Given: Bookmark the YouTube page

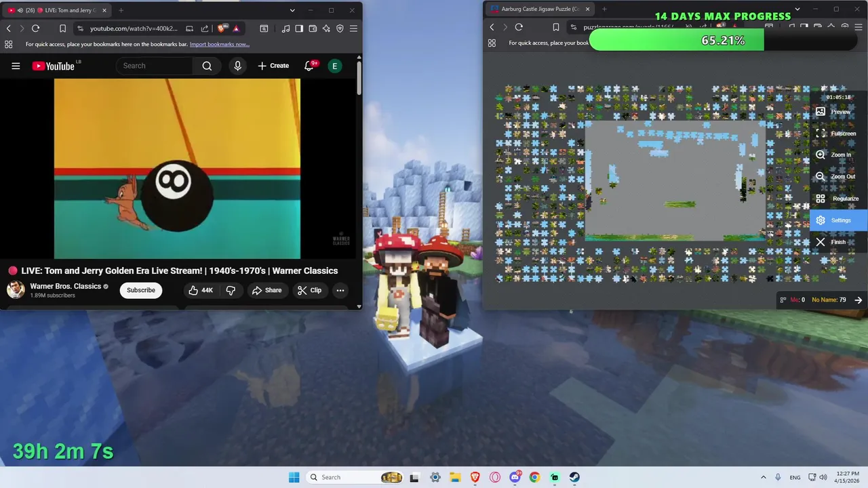Looking at the screenshot, I should click(x=62, y=28).
